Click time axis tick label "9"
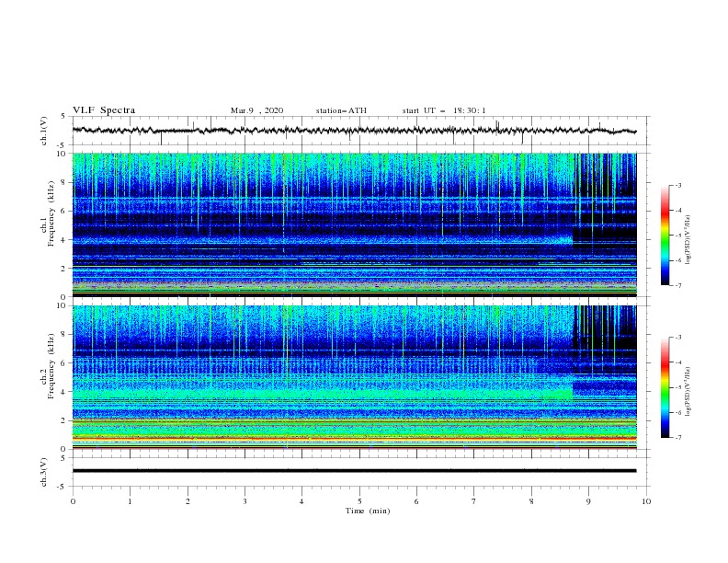Image resolution: width=728 pixels, height=563 pixels. point(588,501)
